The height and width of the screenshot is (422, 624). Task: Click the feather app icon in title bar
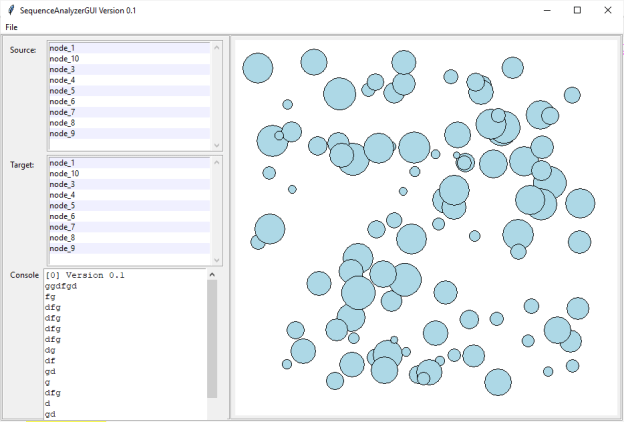tap(10, 9)
